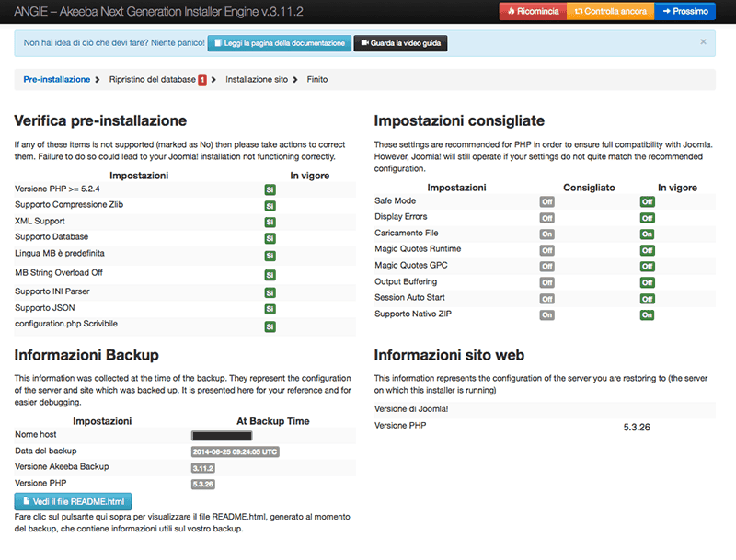736x560 pixels.
Task: Click green Off badge for Magic Quotes GPC
Action: pos(648,267)
